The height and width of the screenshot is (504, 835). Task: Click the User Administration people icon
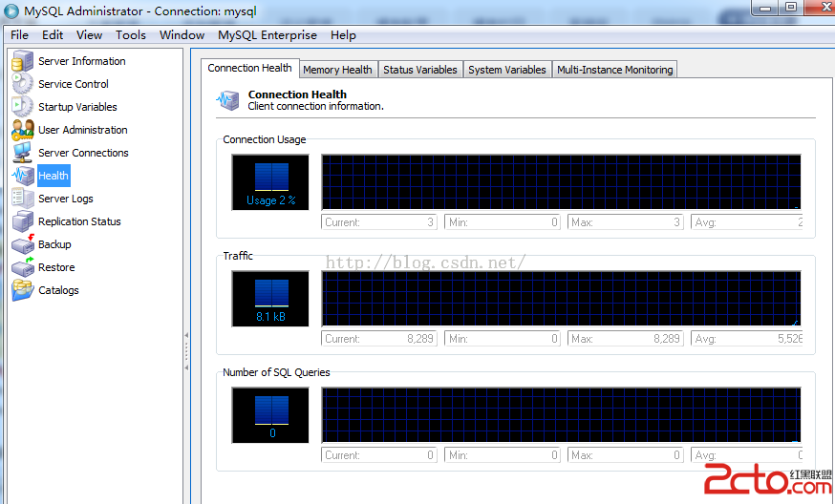22,130
